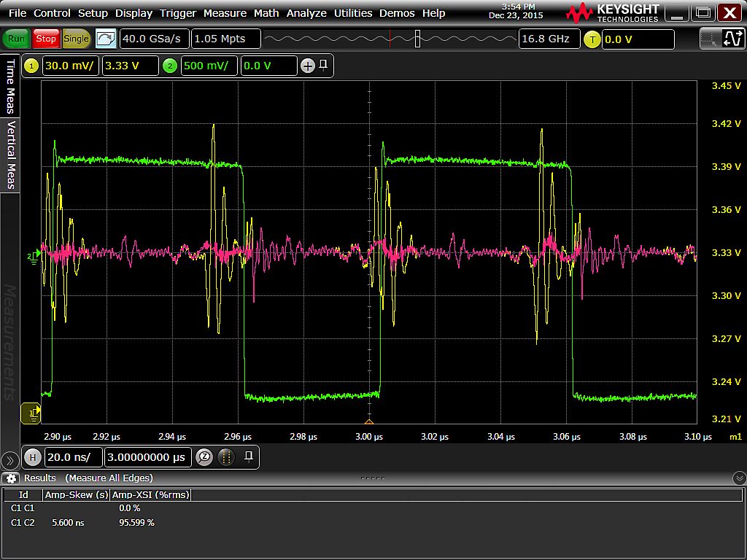Collapse the Results panel with the chevron
This screenshot has width=747, height=560.
click(738, 478)
